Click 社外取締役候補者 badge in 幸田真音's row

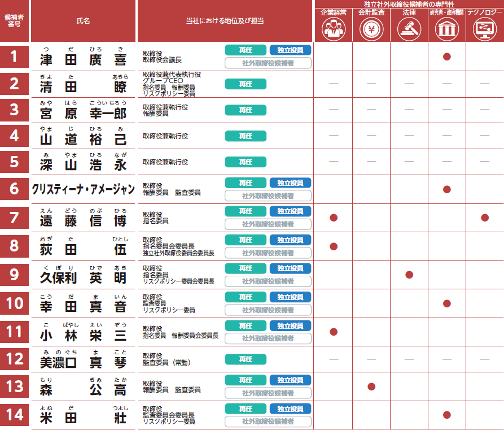point(268,310)
